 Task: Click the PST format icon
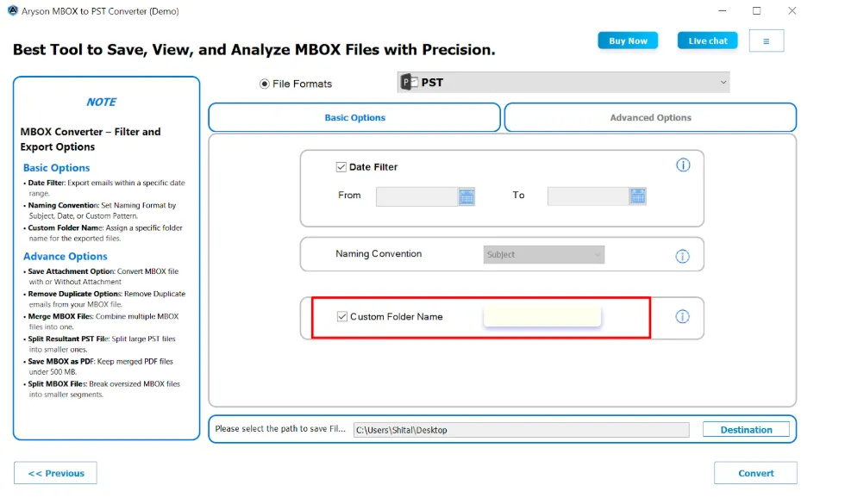(409, 83)
